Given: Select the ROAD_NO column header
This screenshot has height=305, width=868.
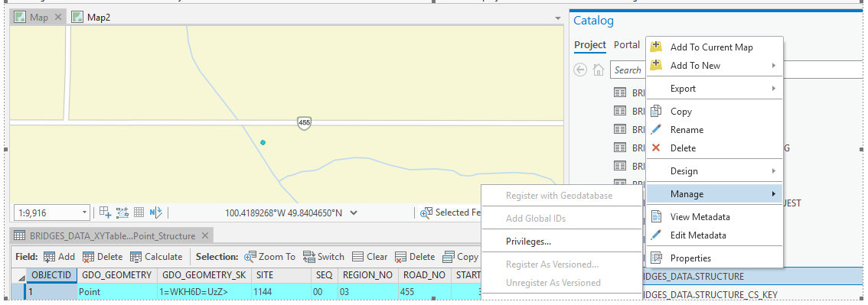Looking at the screenshot, I should coord(425,274).
